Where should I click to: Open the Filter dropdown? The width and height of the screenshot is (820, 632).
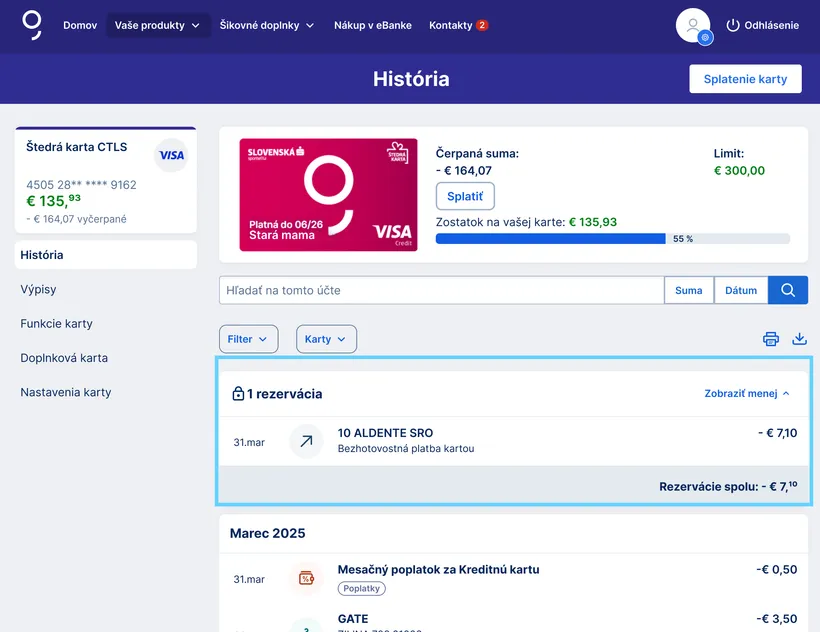tap(248, 339)
